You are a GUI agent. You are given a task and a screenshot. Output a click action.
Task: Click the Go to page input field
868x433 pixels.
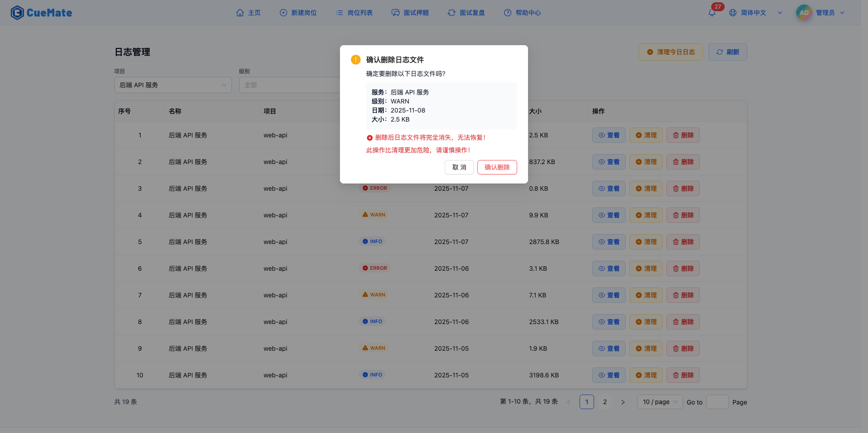coord(717,402)
